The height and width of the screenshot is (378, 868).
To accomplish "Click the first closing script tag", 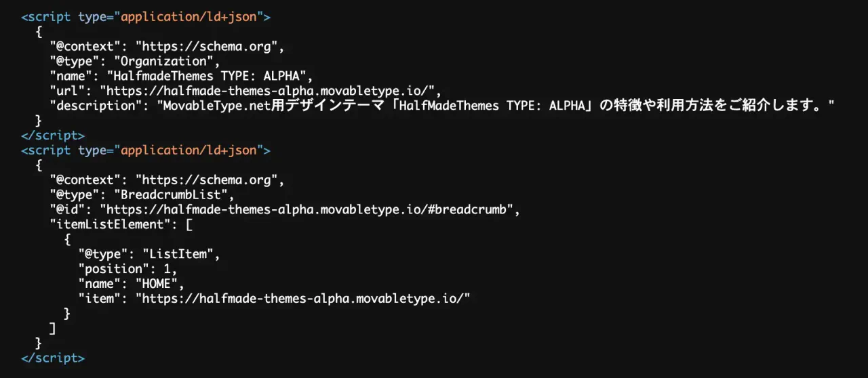I will [x=53, y=135].
